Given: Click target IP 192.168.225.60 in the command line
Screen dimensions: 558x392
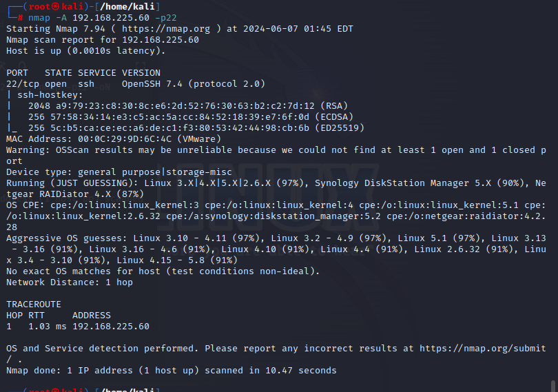Looking at the screenshot, I should tap(111, 18).
